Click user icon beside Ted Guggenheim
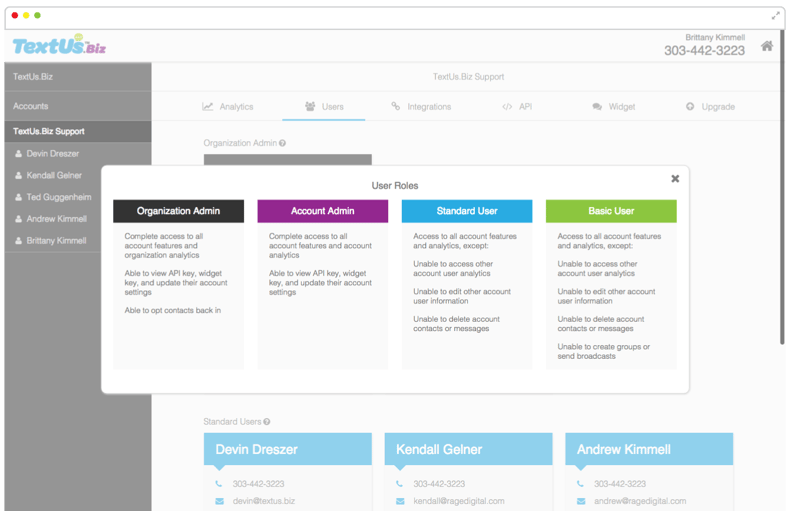790x511 pixels. tap(18, 197)
